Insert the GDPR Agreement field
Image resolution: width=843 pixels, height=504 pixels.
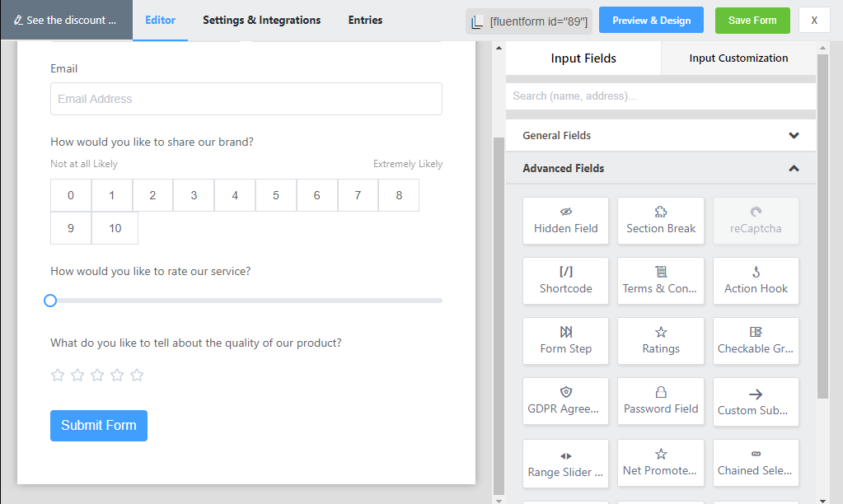565,400
